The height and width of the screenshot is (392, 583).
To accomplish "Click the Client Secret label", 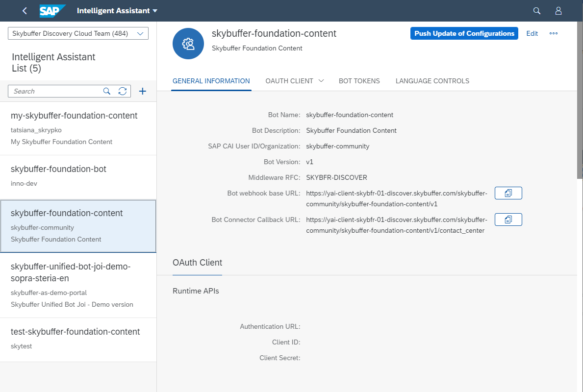I will [x=280, y=358].
